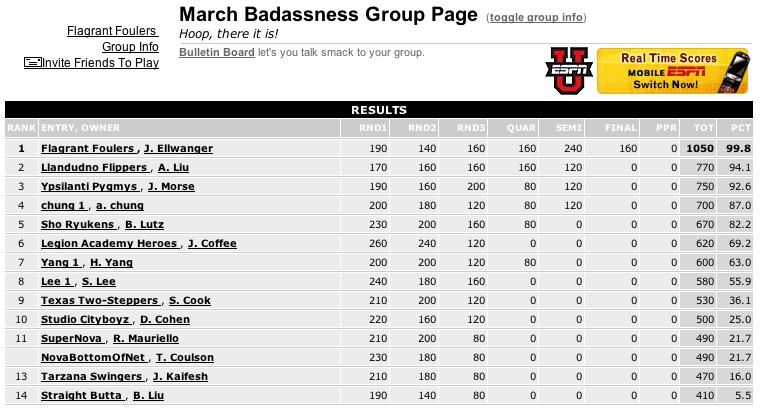Open the Sho Ryukens bracket entry
Image resolution: width=765 pixels, height=416 pixels.
pyautogui.click(x=78, y=224)
